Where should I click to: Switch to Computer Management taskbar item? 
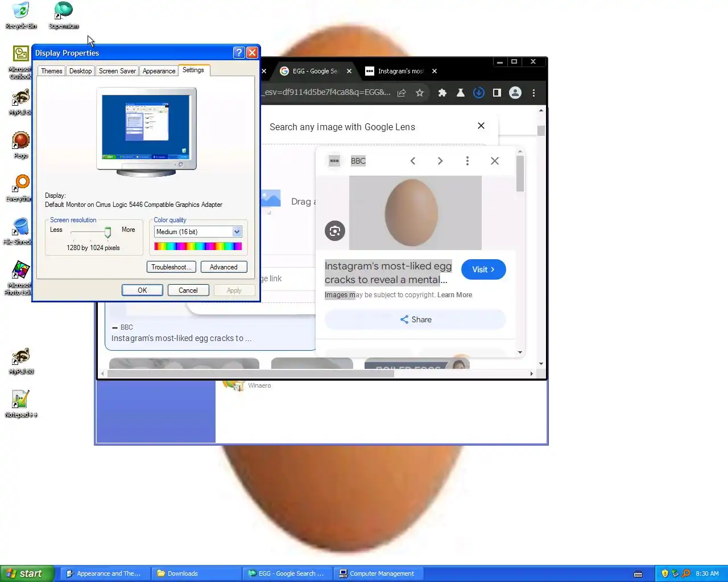(x=378, y=573)
